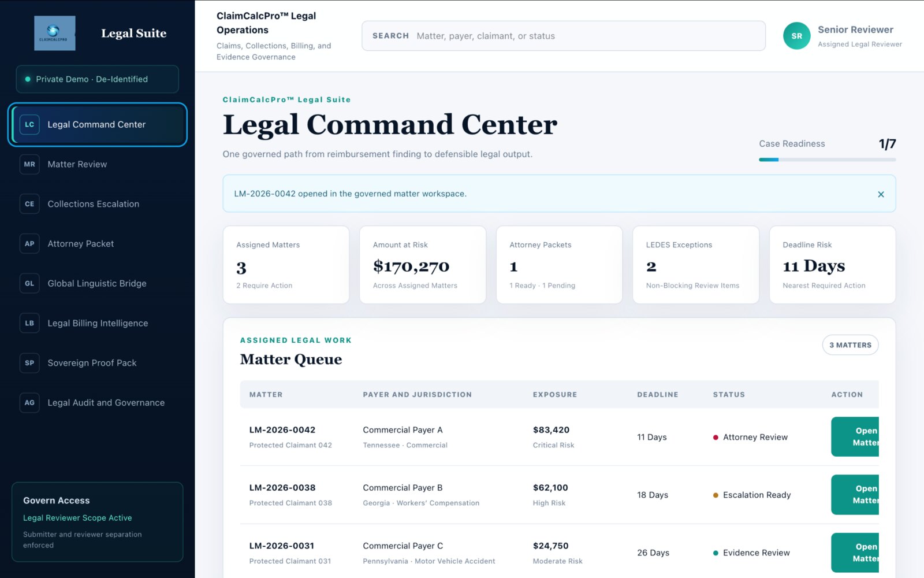Open Matter button for LM-2026-0042
The height and width of the screenshot is (578, 924).
(855, 436)
